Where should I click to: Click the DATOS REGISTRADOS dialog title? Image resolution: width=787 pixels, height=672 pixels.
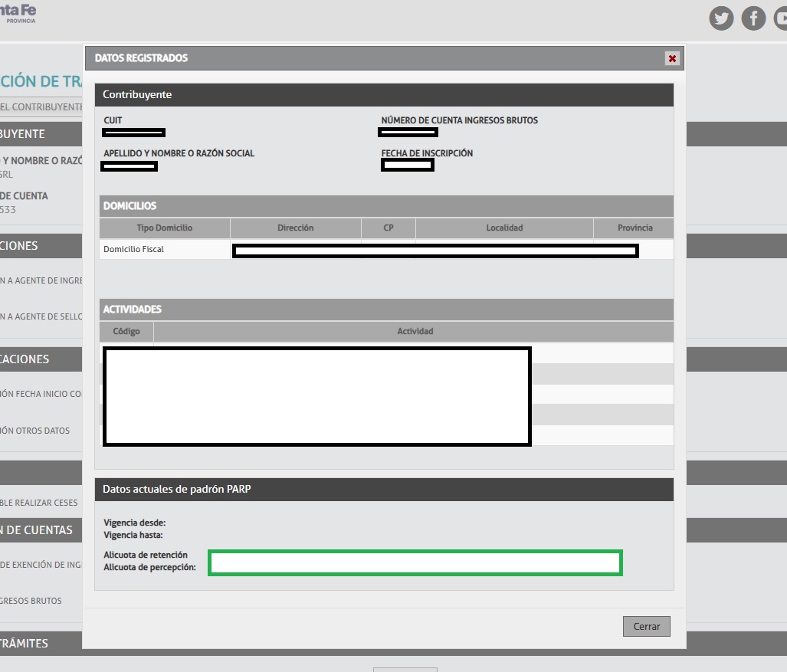141,58
